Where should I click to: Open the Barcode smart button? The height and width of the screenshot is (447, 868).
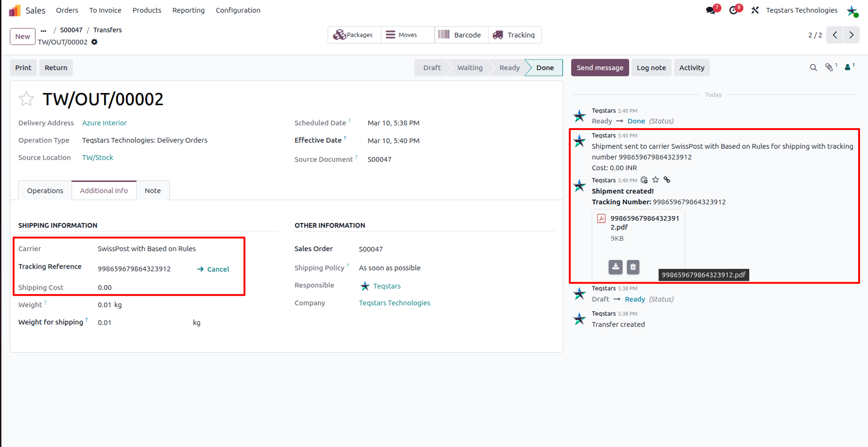tap(461, 35)
